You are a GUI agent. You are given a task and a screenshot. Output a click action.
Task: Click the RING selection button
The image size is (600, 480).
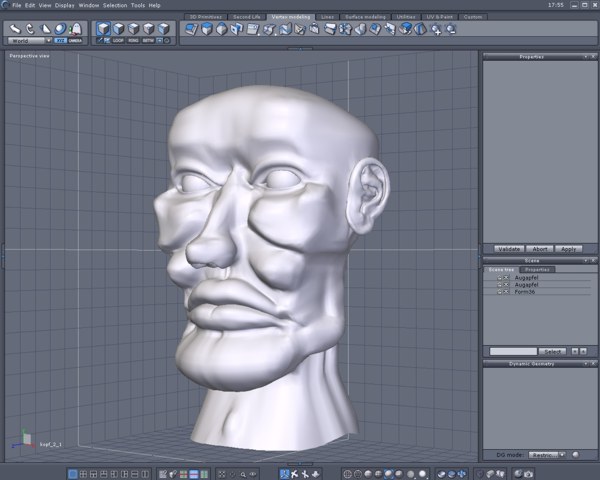(x=133, y=40)
